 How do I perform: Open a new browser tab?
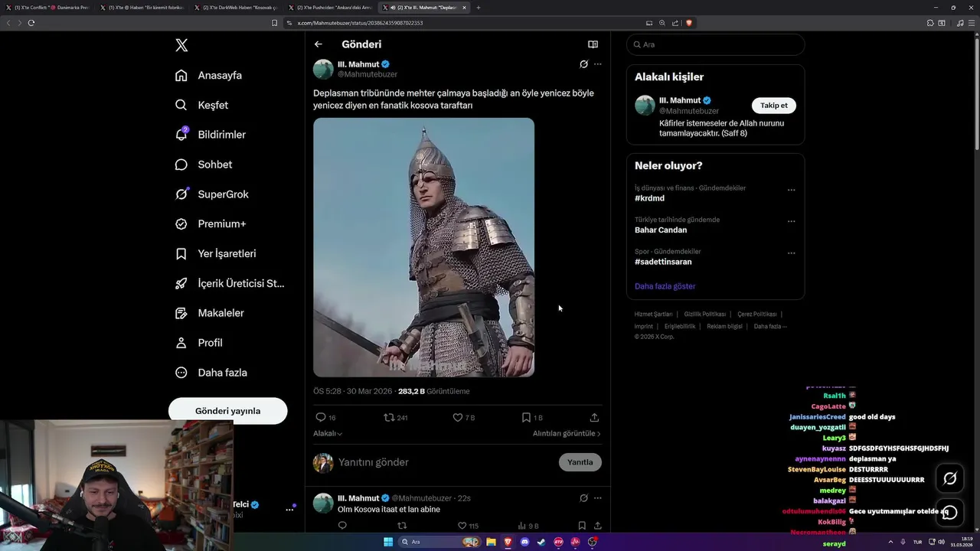479,8
